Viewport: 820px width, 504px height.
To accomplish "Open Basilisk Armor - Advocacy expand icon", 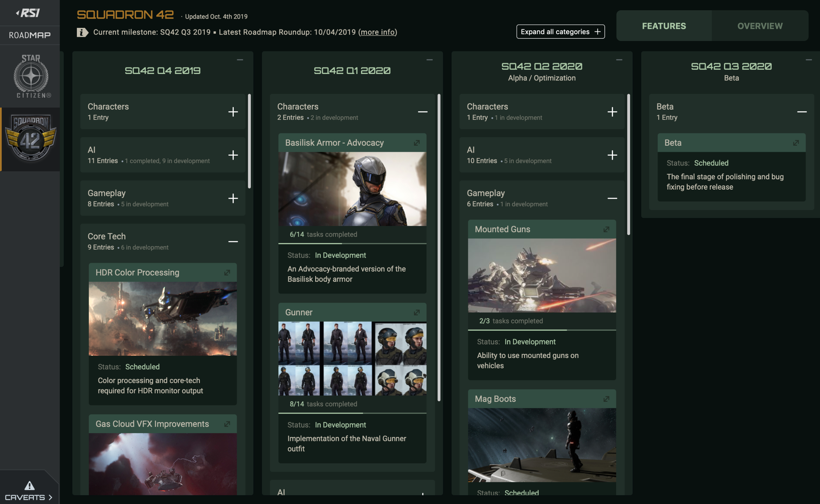I will coord(416,143).
